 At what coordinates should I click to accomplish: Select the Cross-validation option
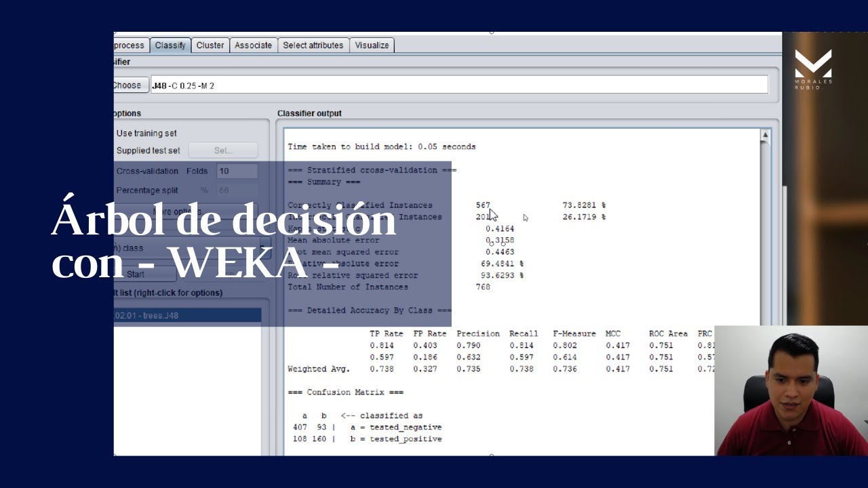tap(147, 171)
